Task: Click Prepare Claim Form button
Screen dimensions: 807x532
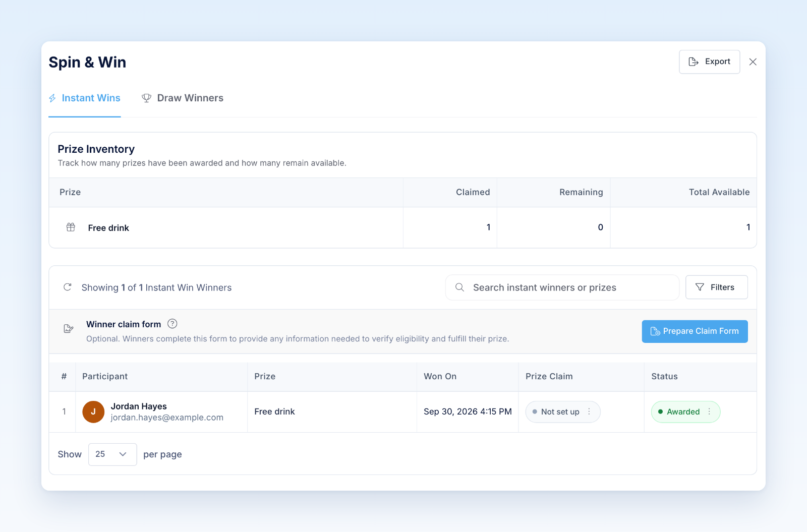Action: click(x=695, y=331)
